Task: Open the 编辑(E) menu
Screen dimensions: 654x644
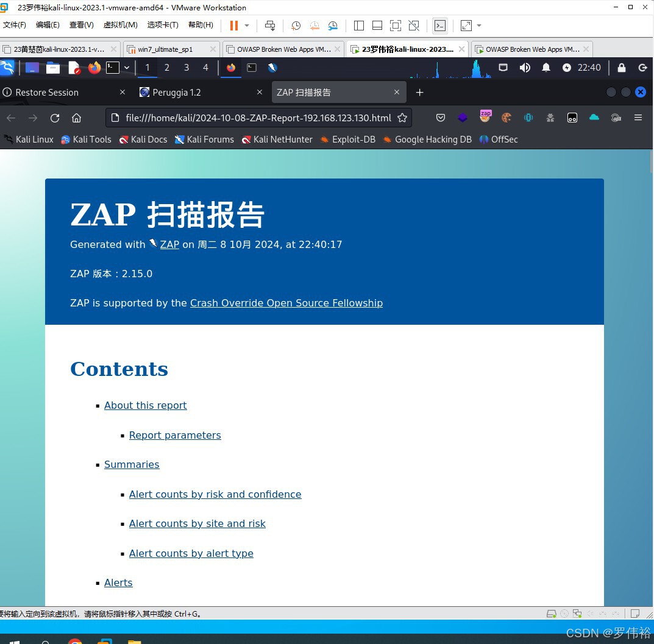Action: tap(48, 25)
